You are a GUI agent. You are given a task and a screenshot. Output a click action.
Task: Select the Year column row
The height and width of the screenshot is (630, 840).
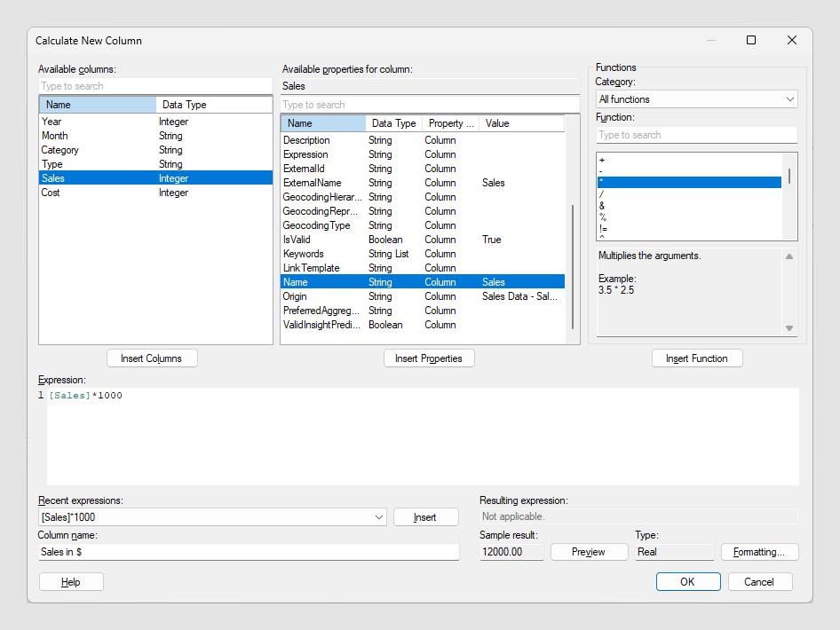tap(156, 122)
